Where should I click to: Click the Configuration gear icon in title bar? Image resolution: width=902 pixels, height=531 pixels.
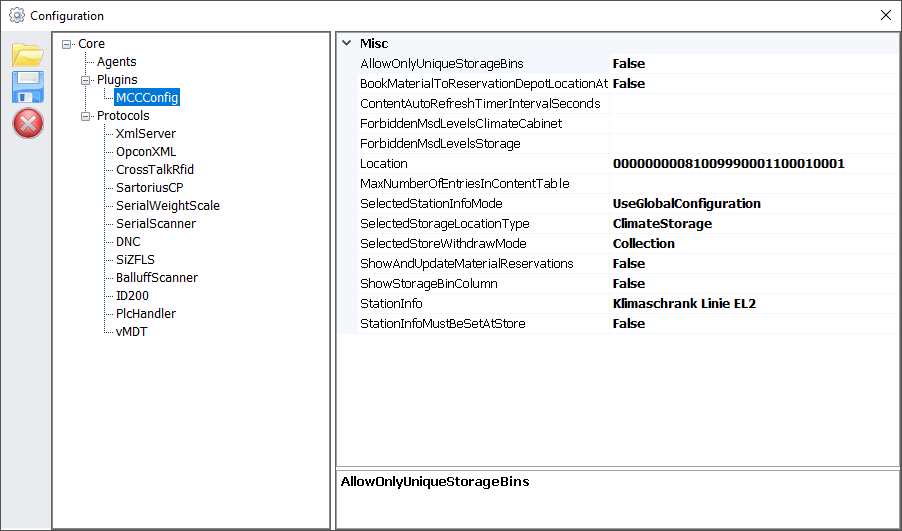pos(16,16)
